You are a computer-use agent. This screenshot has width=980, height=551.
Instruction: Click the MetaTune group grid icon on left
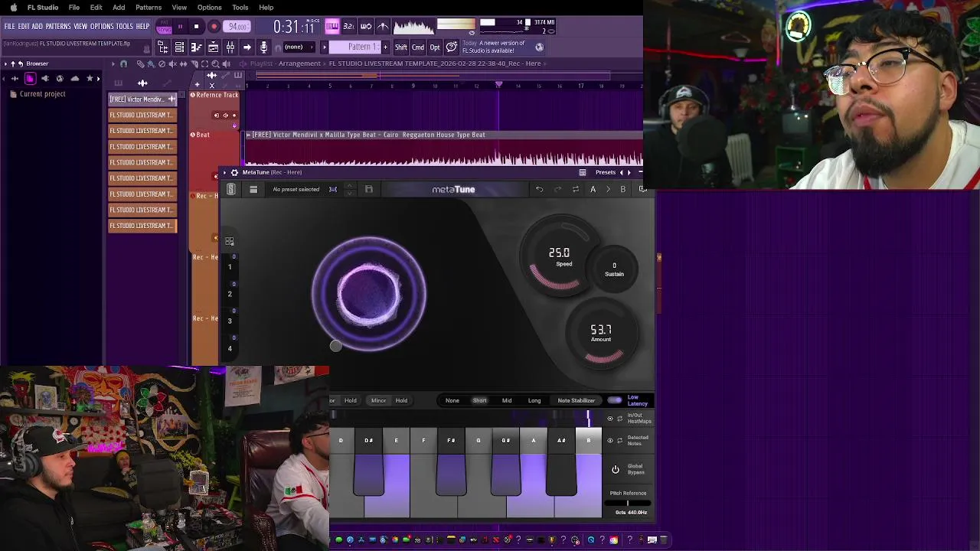point(229,241)
